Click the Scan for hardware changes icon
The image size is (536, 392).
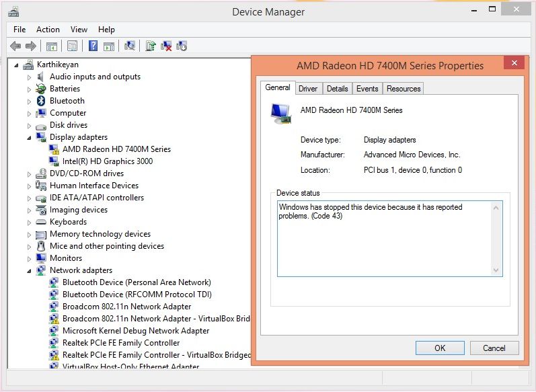click(x=130, y=46)
